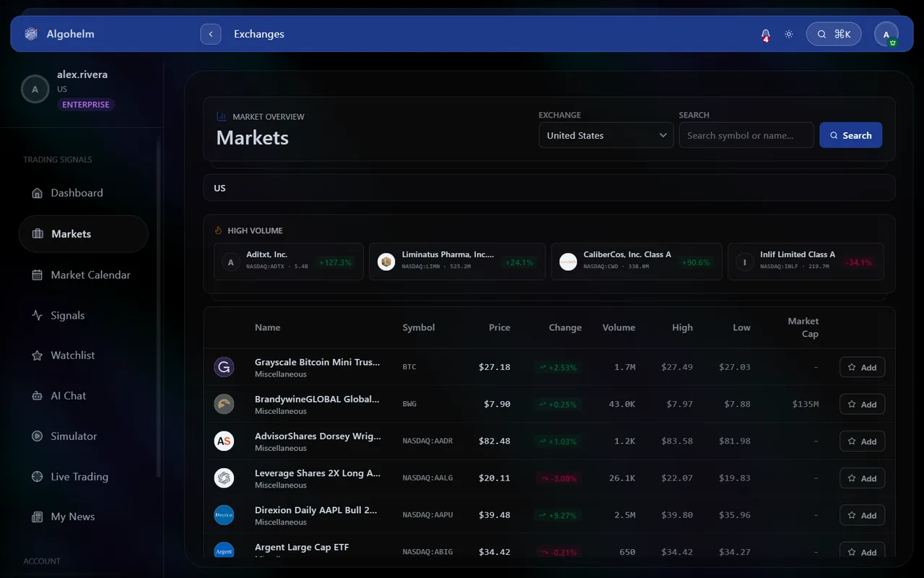Open Signals page

point(83,315)
